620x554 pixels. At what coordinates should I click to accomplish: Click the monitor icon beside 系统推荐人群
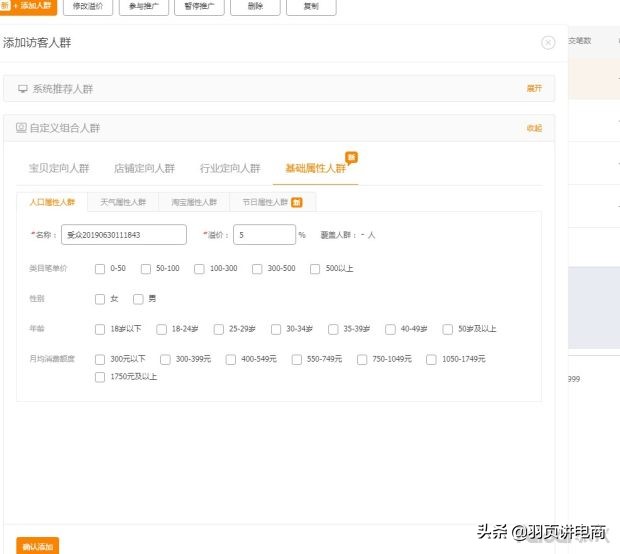(x=23, y=89)
